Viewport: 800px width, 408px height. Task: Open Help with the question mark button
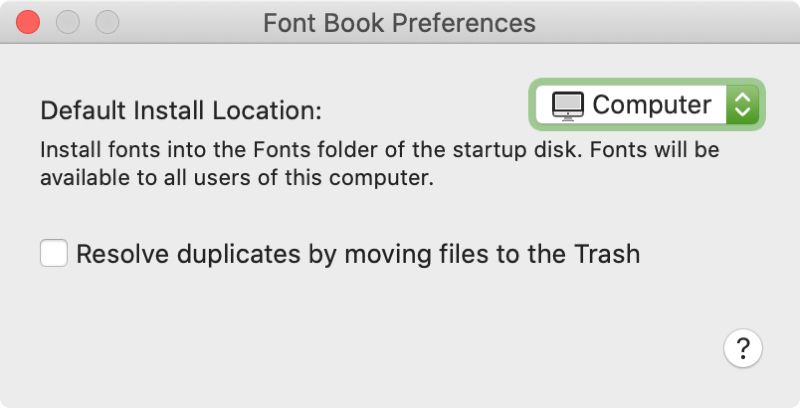click(743, 348)
